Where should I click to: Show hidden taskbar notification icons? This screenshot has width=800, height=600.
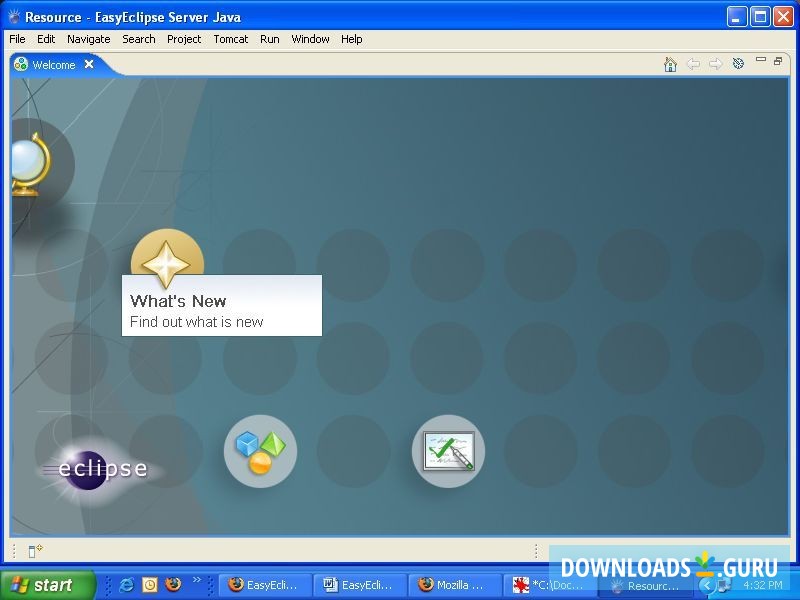[x=707, y=586]
